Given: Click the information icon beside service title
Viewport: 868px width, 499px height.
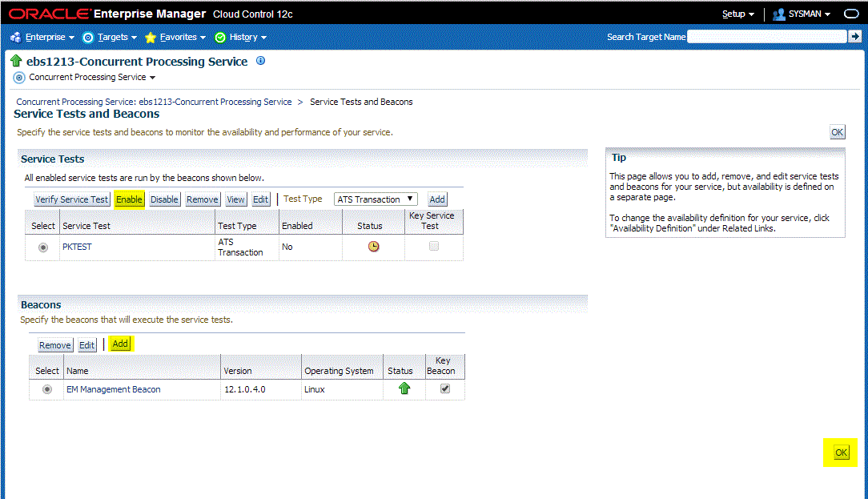Looking at the screenshot, I should [261, 61].
